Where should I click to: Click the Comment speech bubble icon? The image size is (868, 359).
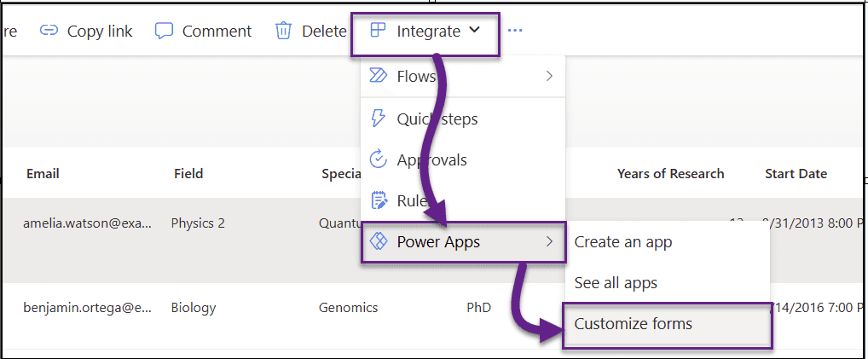tap(164, 31)
